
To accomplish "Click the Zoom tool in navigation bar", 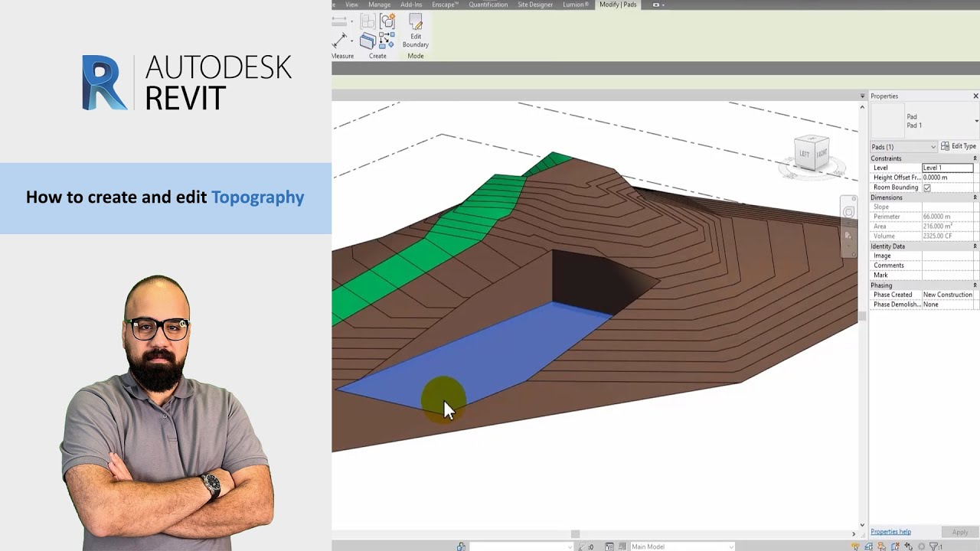I will coord(848,235).
